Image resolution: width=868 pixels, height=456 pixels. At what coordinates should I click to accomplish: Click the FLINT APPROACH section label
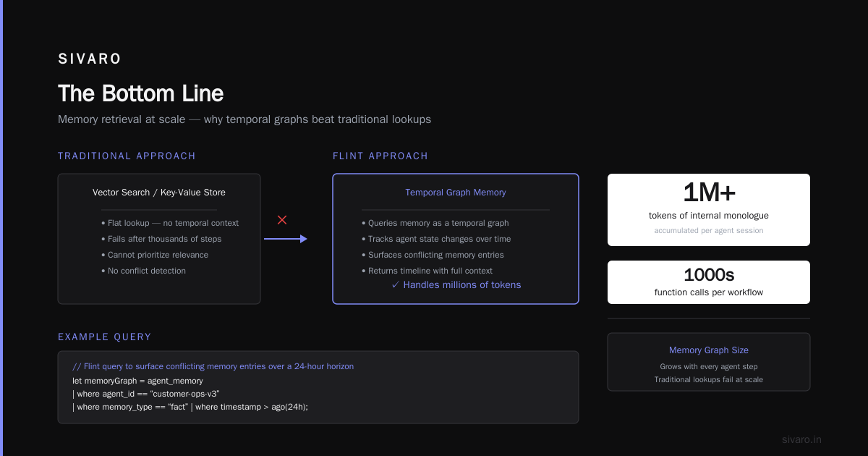click(380, 156)
